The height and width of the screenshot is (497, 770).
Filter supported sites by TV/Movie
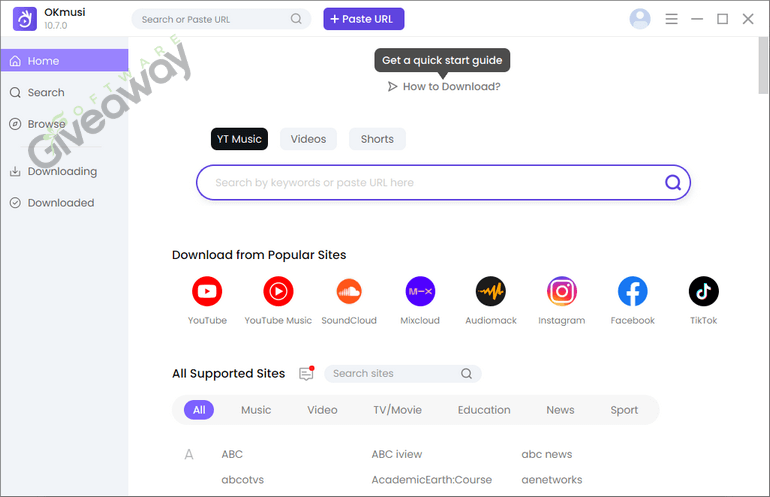397,410
